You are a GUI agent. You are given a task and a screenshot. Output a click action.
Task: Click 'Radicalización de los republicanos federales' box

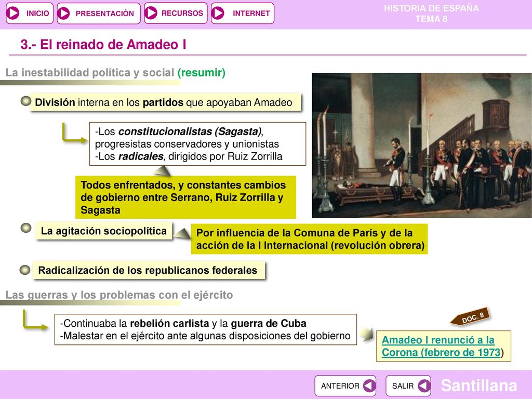pos(149,270)
